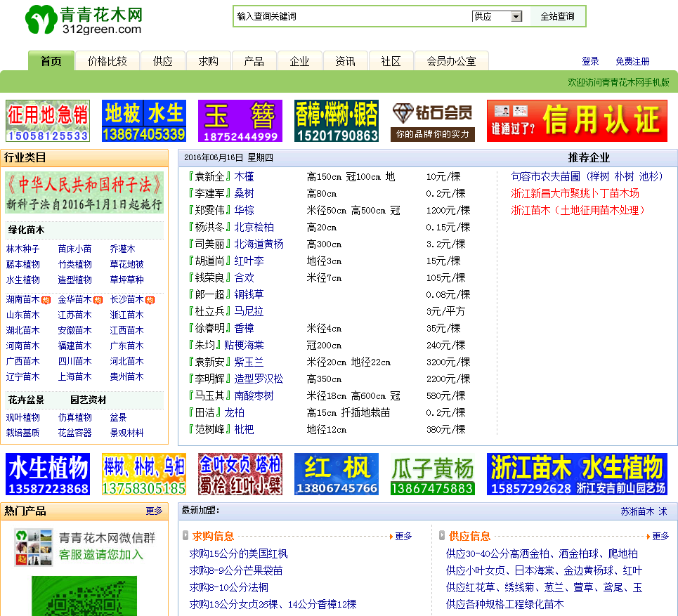
Task: Open the 紫玉兰 product listing
Action: pos(249,362)
